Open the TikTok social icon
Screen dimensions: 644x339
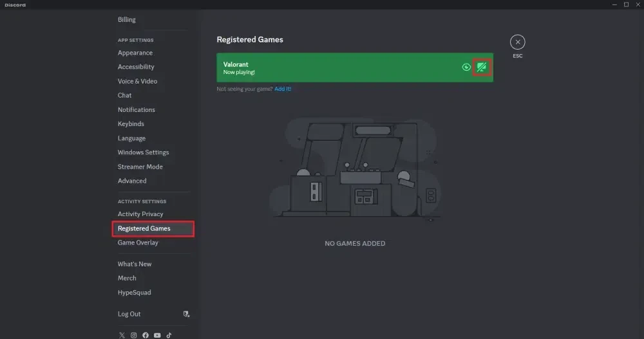pyautogui.click(x=169, y=335)
